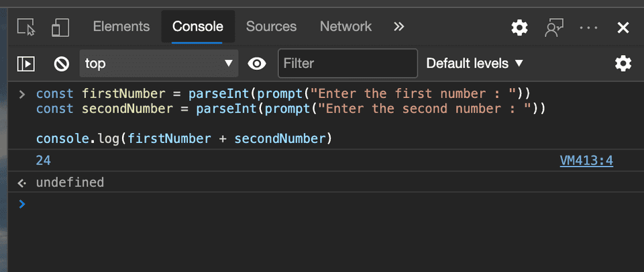
Task: Open the three-dot customize menu
Action: (588, 27)
